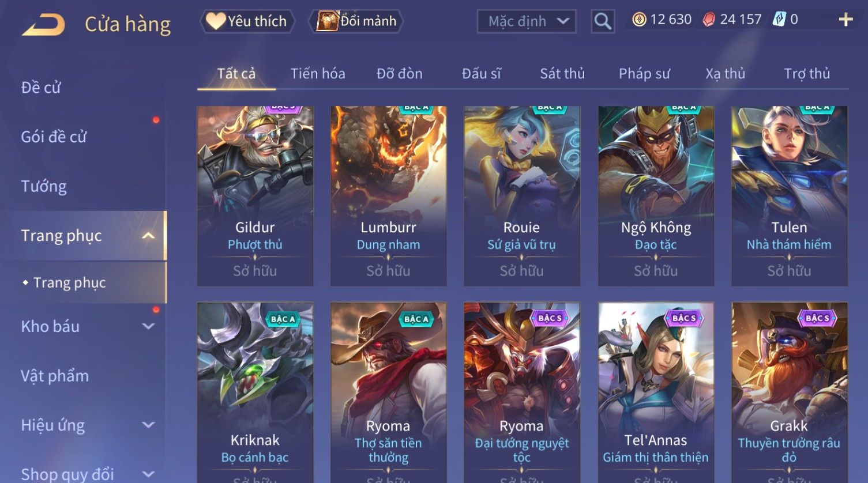Collapse the Trang phục sidebar section

point(148,236)
